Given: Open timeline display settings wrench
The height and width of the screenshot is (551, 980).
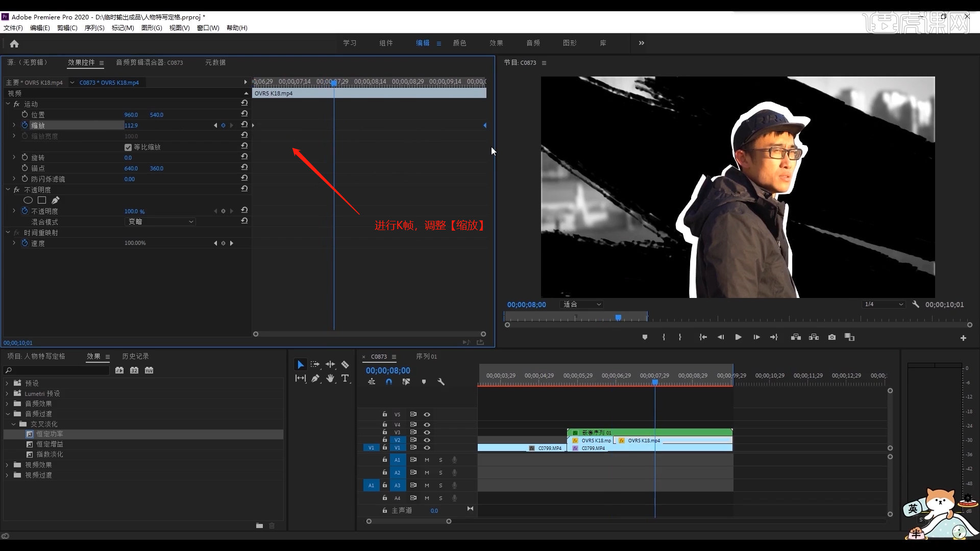Looking at the screenshot, I should [x=441, y=382].
